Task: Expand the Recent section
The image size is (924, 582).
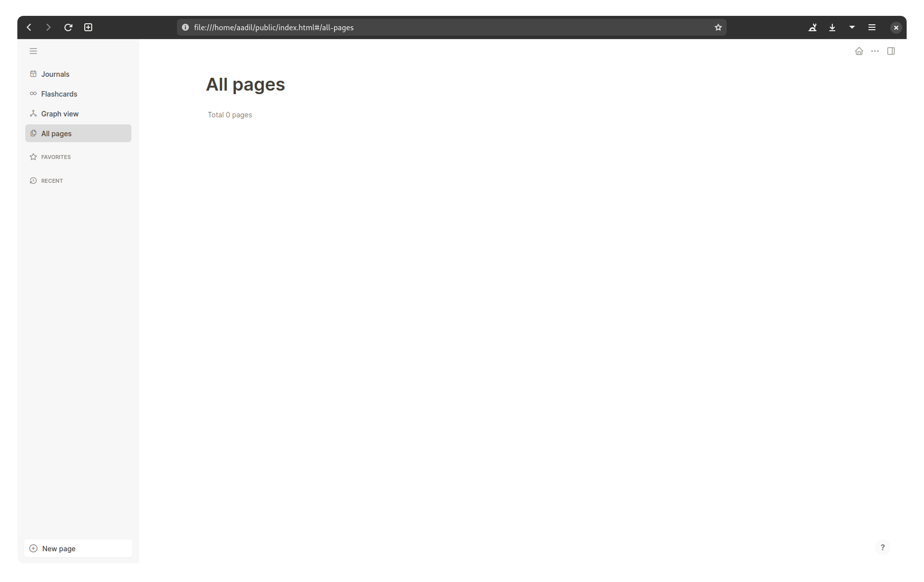Action: [x=51, y=180]
